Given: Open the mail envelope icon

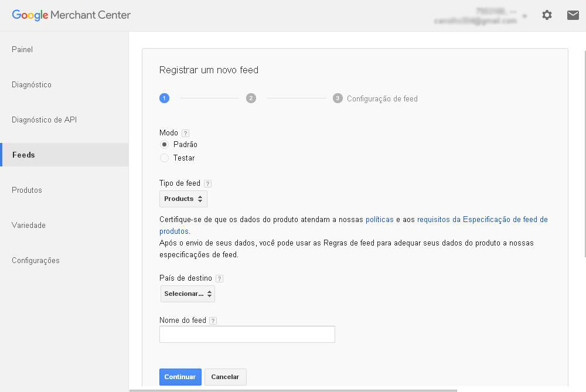Looking at the screenshot, I should click(573, 15).
